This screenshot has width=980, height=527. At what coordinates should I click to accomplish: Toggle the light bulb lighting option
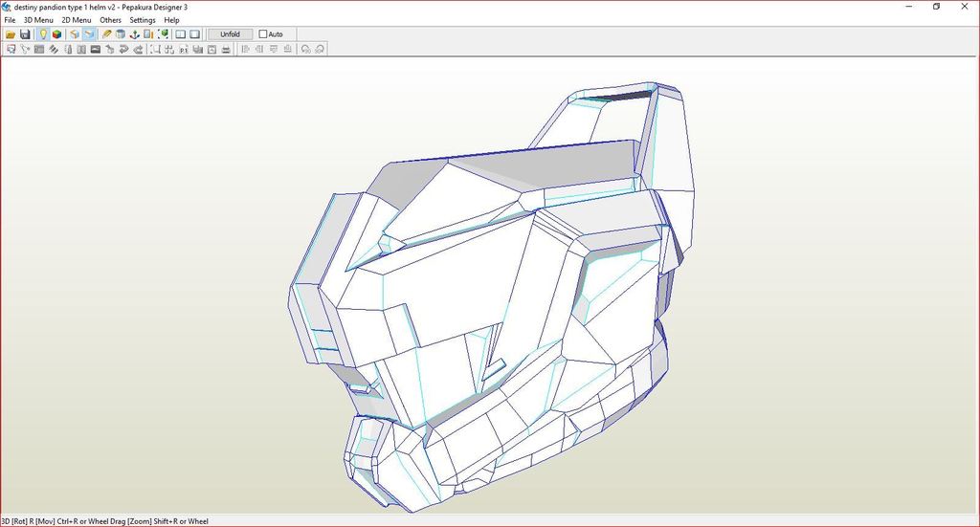pos(43,34)
